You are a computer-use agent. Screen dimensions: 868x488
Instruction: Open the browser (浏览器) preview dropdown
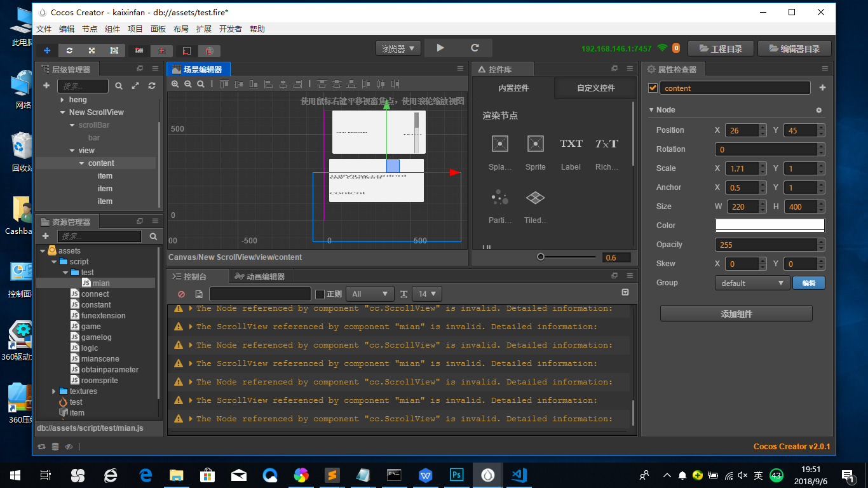(398, 48)
